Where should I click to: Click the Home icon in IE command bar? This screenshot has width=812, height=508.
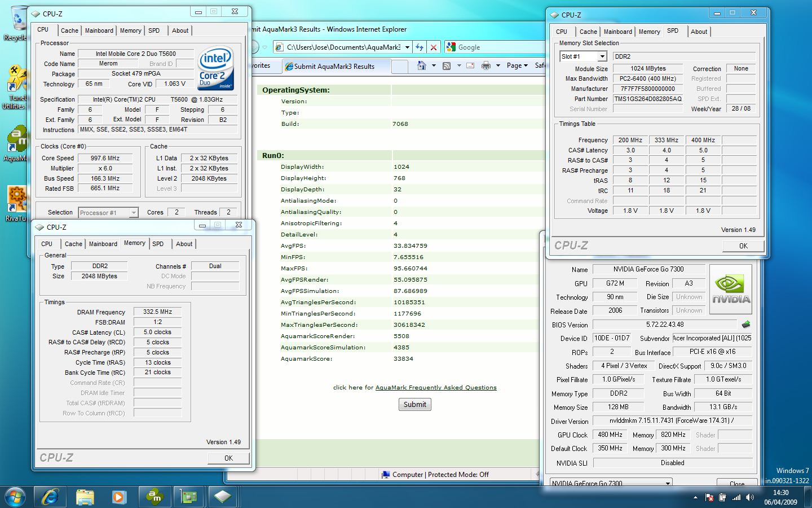click(422, 66)
